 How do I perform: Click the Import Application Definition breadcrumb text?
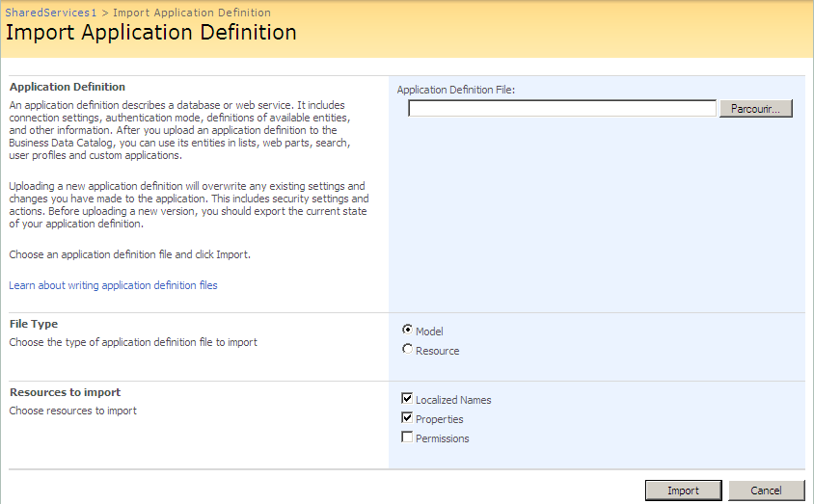click(191, 13)
